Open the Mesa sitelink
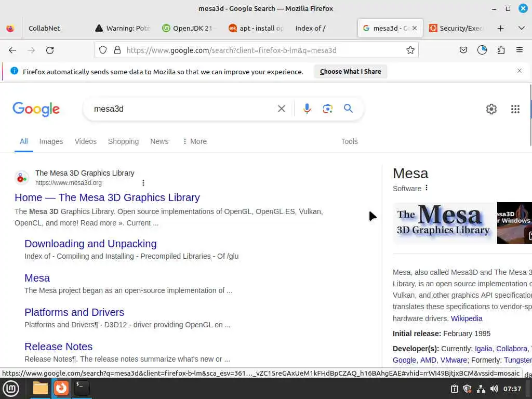Viewport: 532px width, 399px height. point(37,278)
